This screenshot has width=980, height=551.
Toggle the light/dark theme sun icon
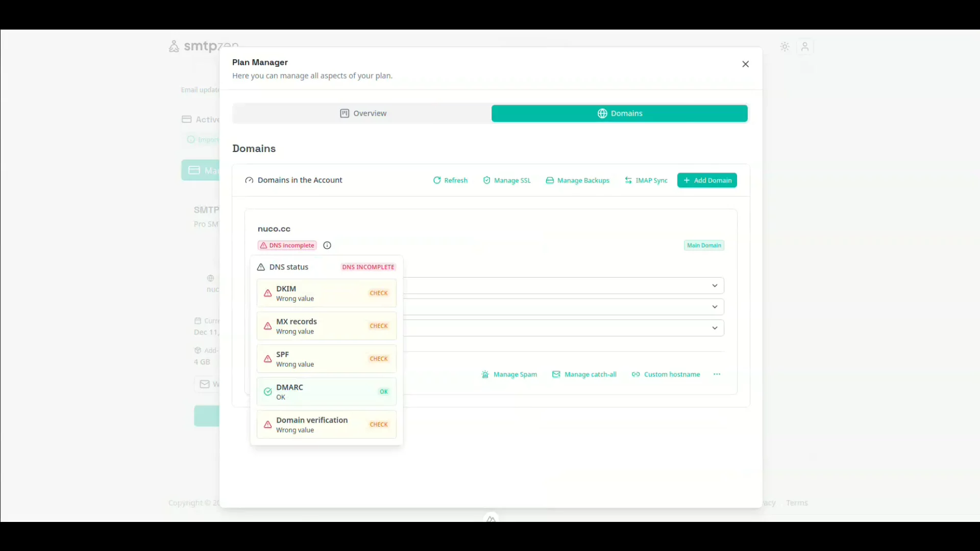click(x=785, y=47)
